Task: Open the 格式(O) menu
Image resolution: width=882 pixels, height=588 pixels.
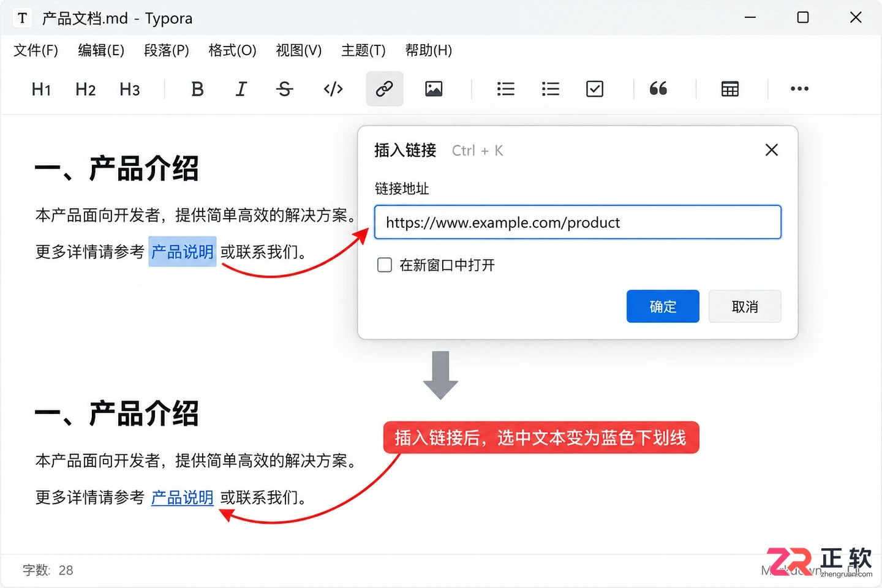Action: (232, 51)
